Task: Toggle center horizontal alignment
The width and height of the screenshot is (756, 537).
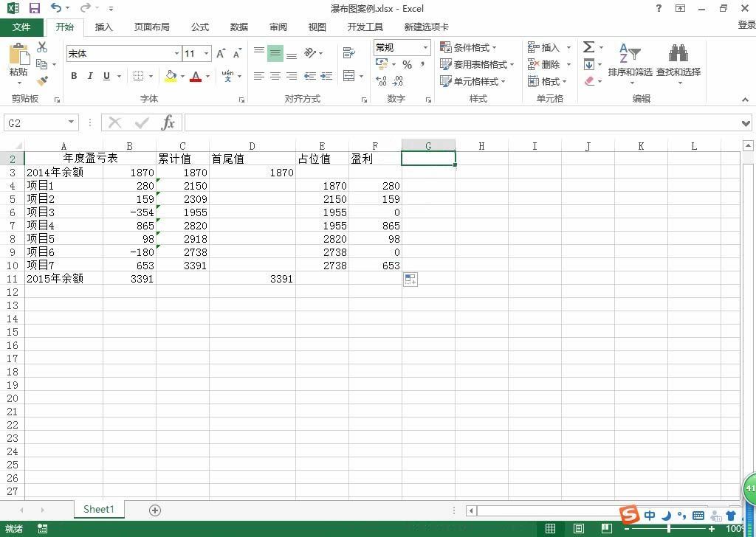Action: (275, 76)
